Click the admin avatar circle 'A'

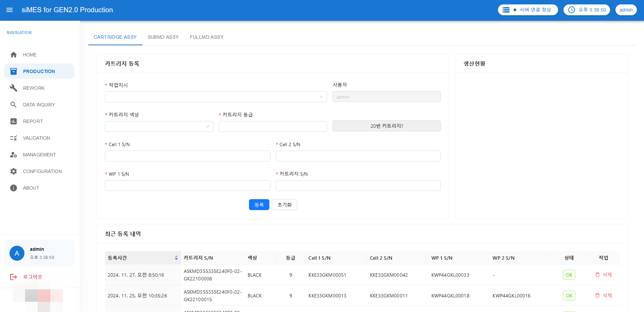coord(17,253)
